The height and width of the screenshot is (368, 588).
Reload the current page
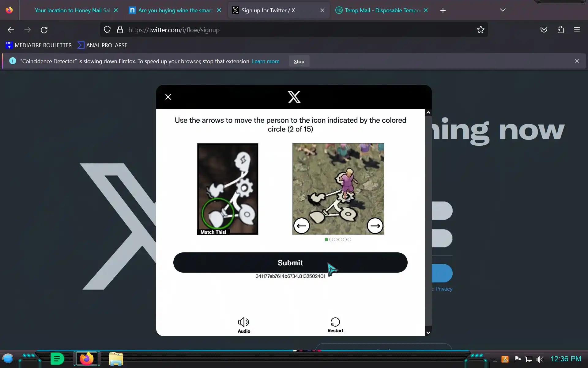[x=44, y=30]
